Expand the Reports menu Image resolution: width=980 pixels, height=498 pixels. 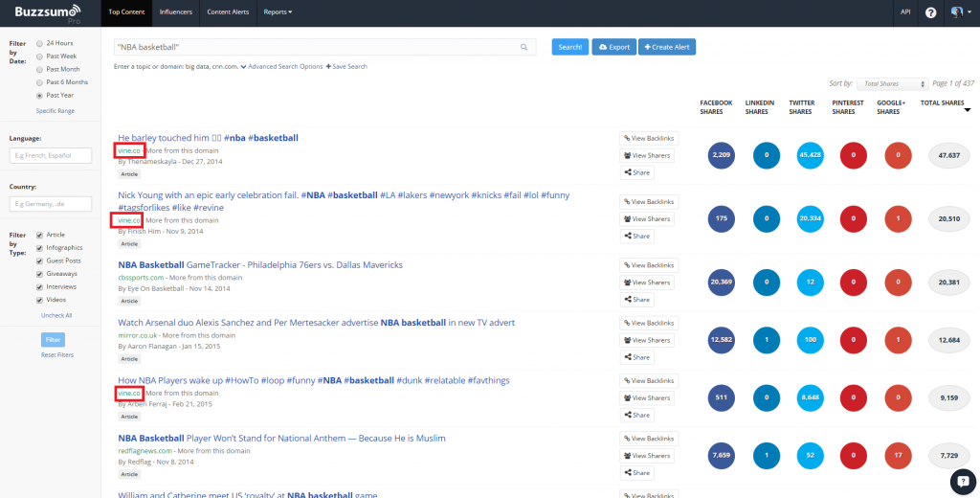pos(278,11)
